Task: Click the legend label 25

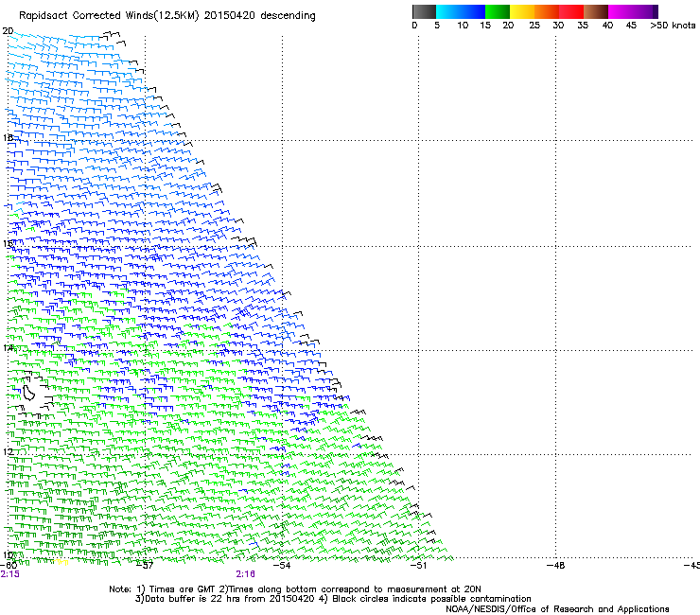Action: (x=534, y=26)
